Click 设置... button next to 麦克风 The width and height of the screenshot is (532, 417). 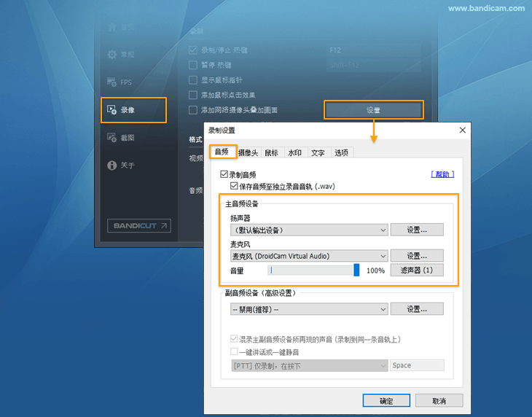click(417, 256)
